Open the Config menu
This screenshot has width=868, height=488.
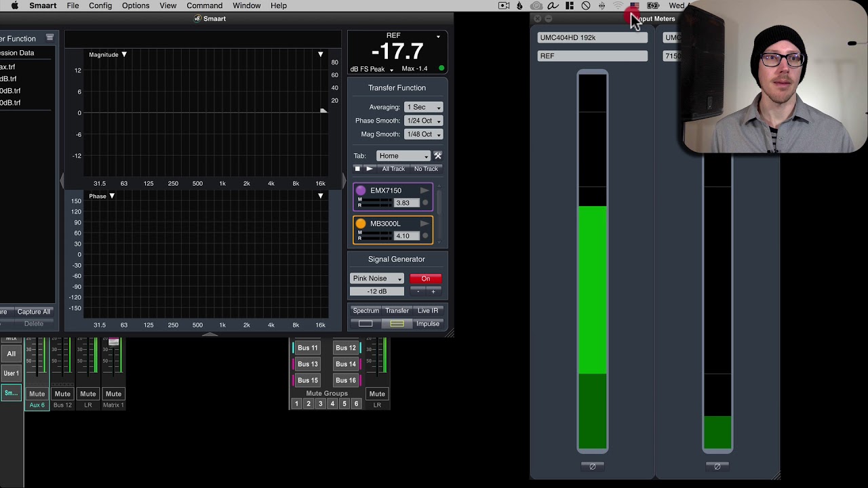[100, 5]
